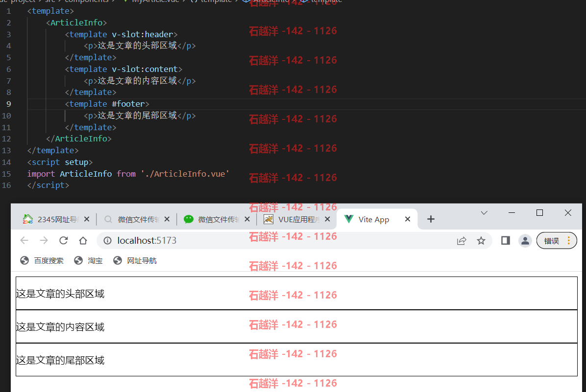586x392 pixels.
Task: Open a new browser tab
Action: 431,219
